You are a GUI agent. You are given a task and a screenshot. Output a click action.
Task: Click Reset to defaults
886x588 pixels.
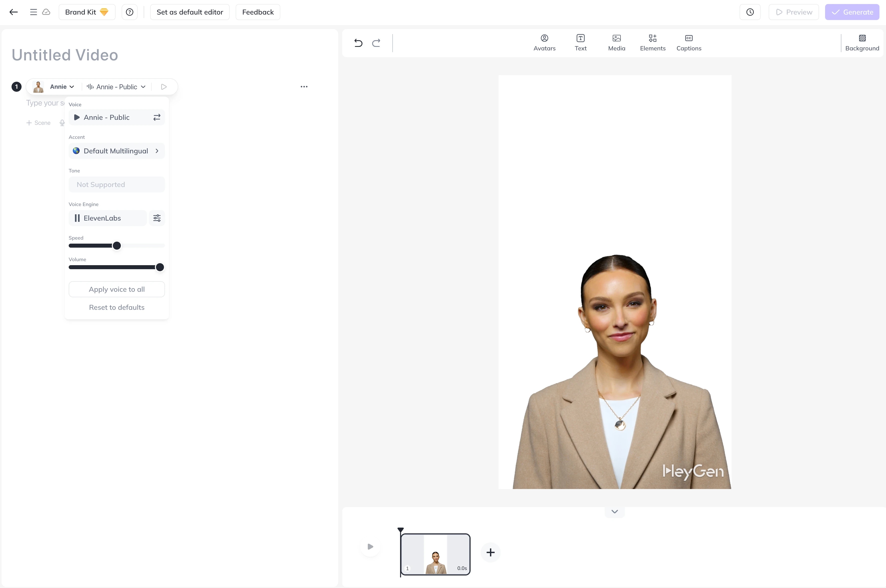click(117, 307)
